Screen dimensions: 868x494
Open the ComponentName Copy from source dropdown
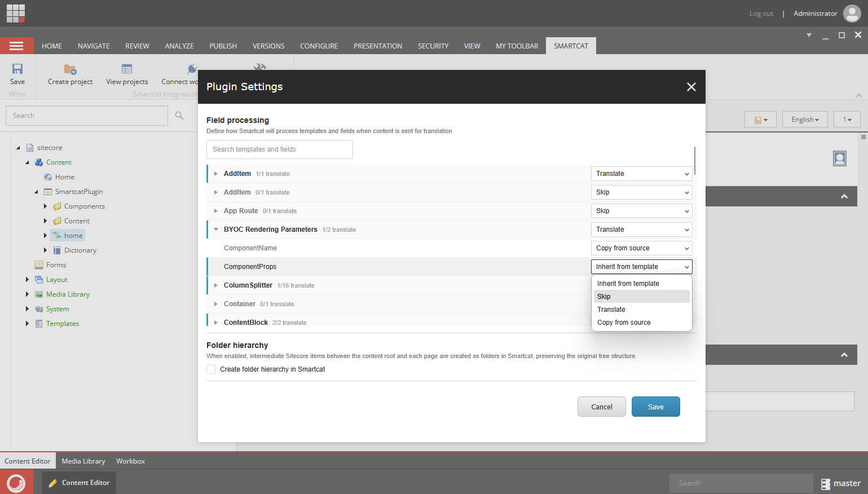(x=642, y=248)
